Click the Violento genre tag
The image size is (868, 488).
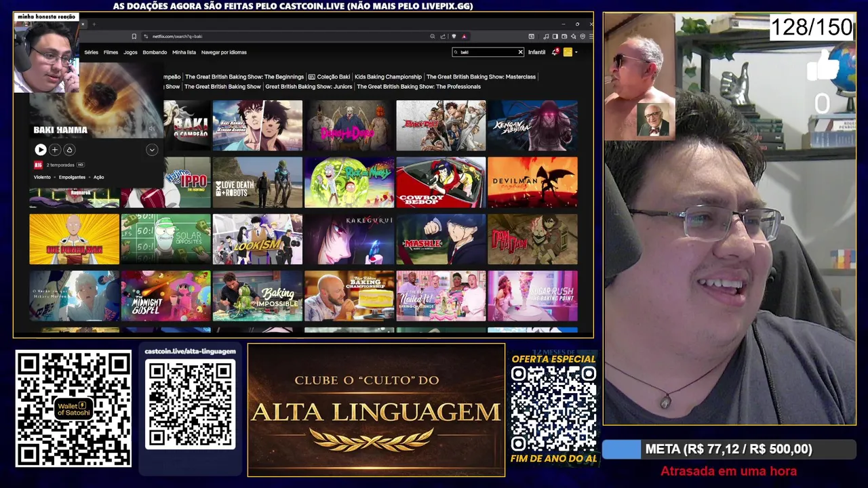42,178
